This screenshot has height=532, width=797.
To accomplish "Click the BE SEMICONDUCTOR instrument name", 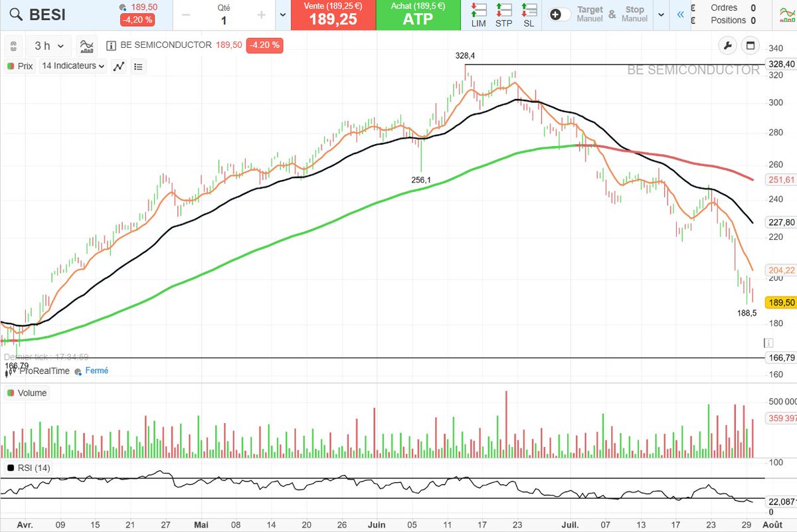I will pyautogui.click(x=166, y=46).
